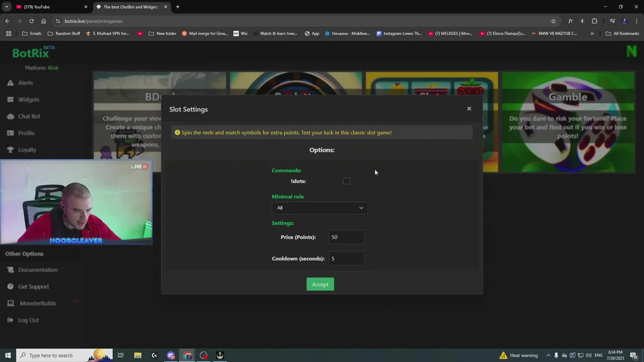Image resolution: width=644 pixels, height=362 pixels.
Task: Open the Gamble minigame card
Action: (568, 122)
